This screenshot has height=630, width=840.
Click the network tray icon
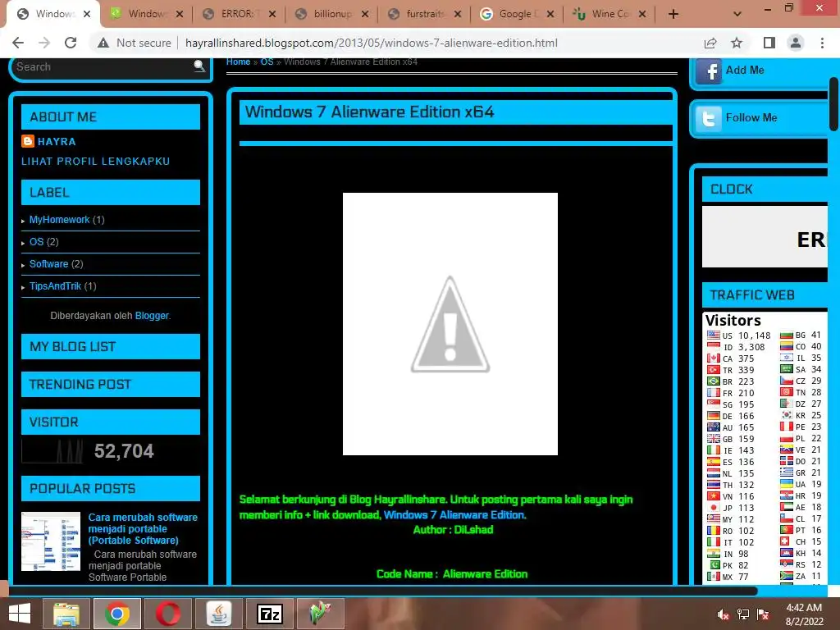coord(743,614)
